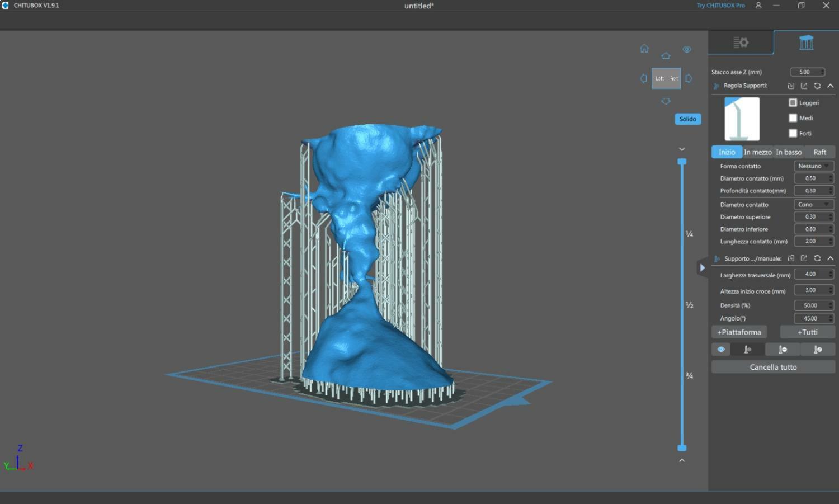Rotate view with the up arrow above view cube
This screenshot has width=839, height=504.
tap(666, 56)
